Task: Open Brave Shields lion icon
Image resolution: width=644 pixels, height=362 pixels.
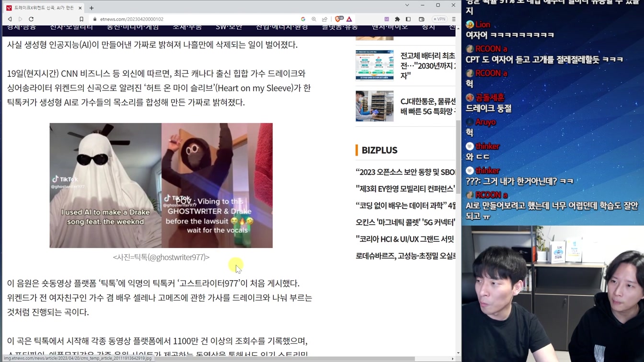Action: tap(339, 19)
